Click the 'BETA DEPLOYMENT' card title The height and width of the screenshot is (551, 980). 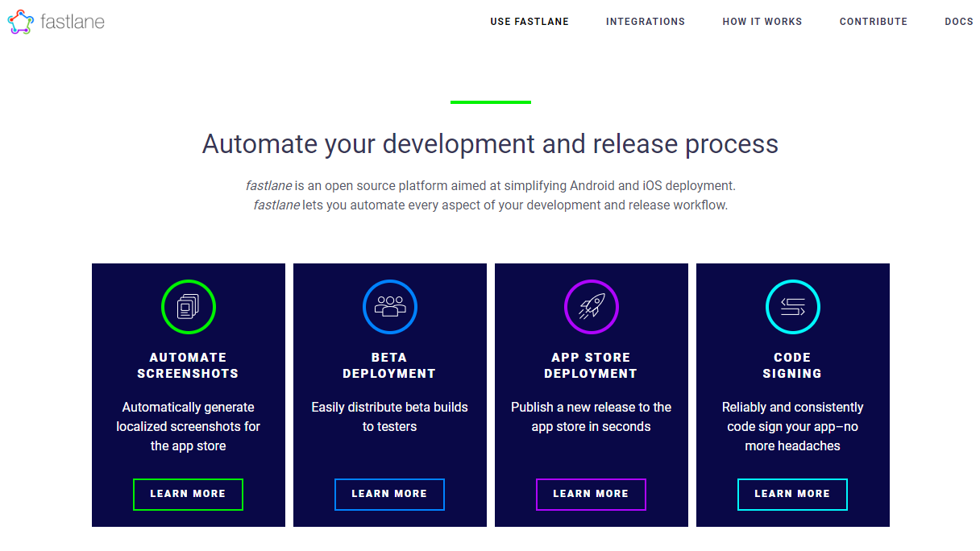click(x=390, y=366)
